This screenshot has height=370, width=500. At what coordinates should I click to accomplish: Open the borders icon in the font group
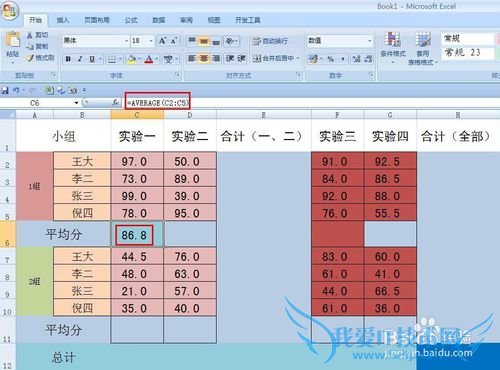112,59
